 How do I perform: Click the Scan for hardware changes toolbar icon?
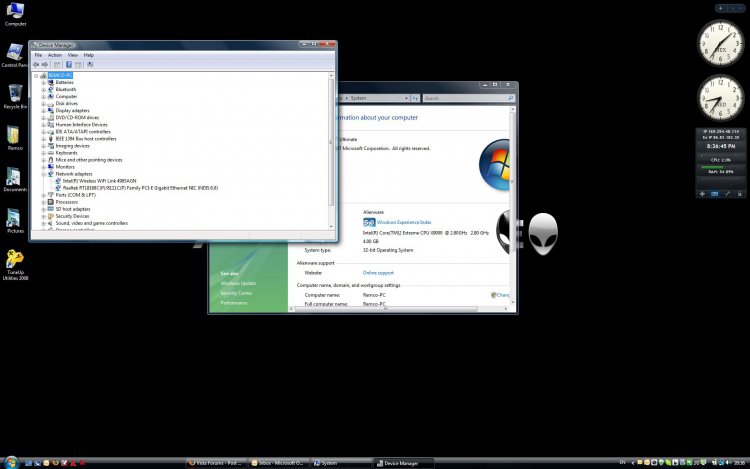[x=90, y=65]
